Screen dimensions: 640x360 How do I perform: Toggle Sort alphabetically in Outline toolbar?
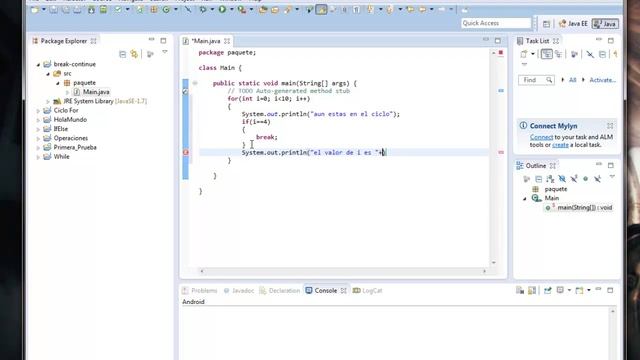(x=550, y=179)
